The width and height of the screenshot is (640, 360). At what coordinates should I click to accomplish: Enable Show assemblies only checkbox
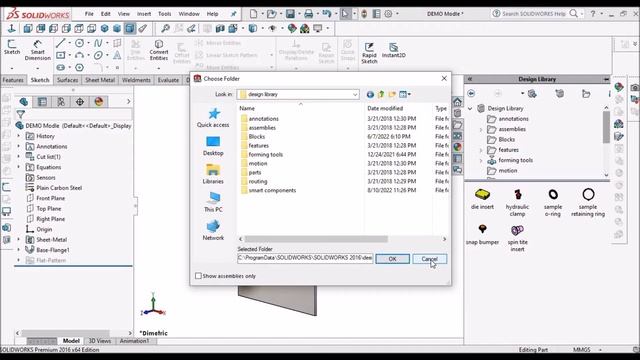[198, 276]
